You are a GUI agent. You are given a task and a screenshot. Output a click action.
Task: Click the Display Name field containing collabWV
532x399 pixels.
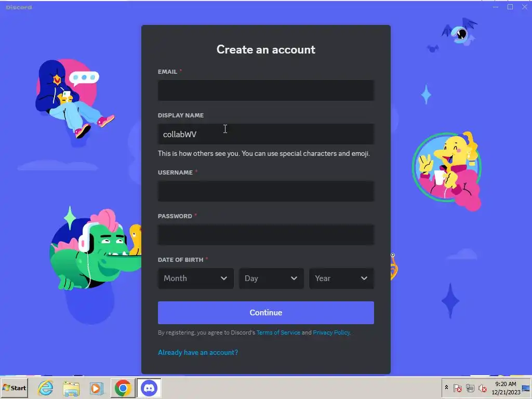click(x=265, y=134)
